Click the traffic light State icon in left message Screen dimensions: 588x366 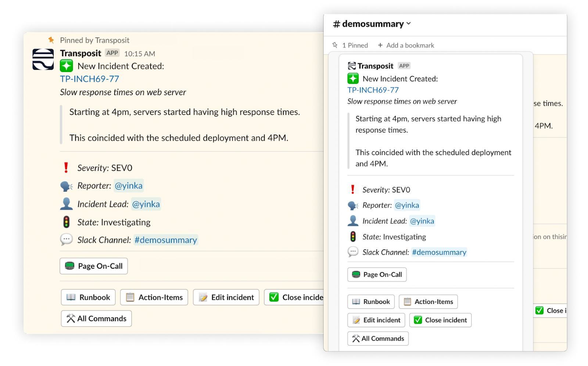point(67,222)
